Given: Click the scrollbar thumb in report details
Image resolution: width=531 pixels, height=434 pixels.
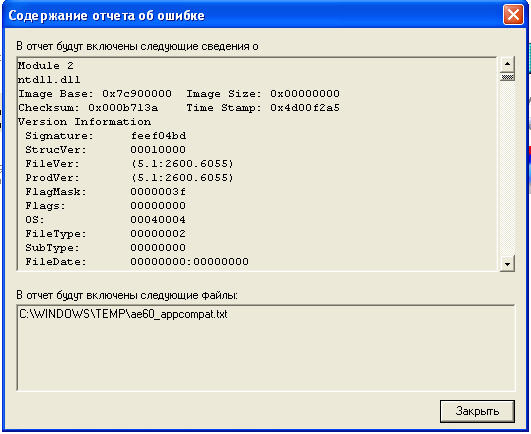Looking at the screenshot, I should coord(507,77).
